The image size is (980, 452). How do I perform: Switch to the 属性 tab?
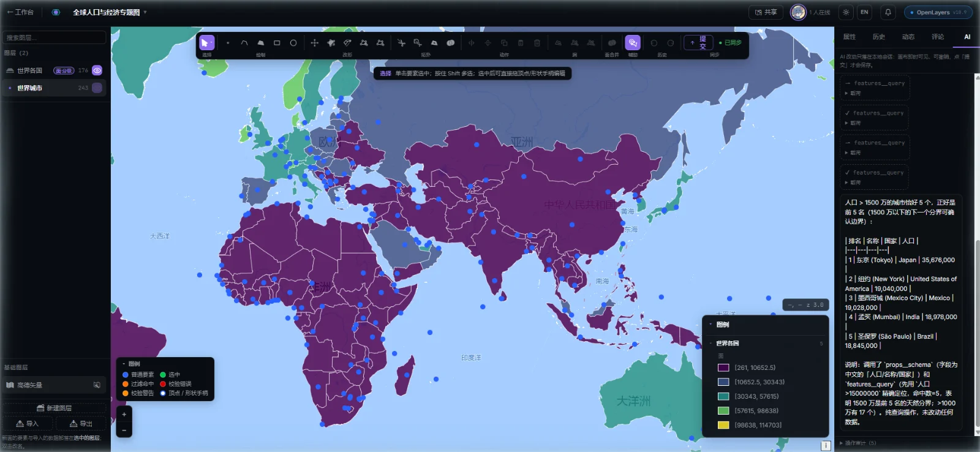click(850, 37)
